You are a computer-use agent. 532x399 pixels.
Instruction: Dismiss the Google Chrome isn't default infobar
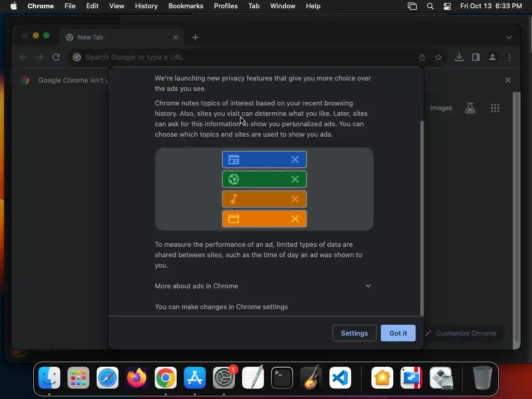click(x=508, y=80)
